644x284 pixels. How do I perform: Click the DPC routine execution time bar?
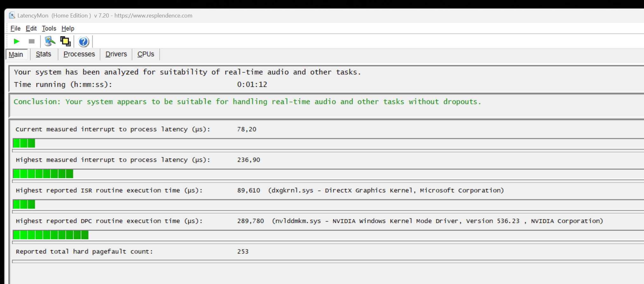coord(51,235)
